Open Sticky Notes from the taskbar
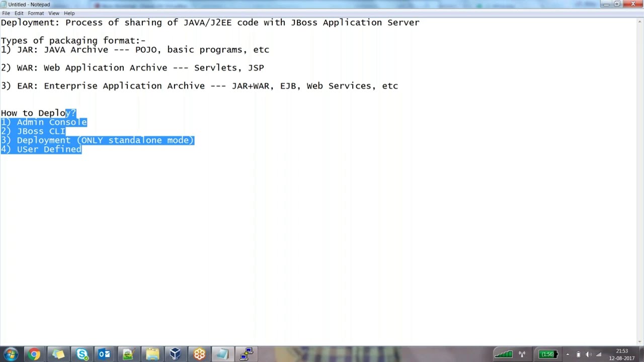644x362 pixels. (58, 354)
